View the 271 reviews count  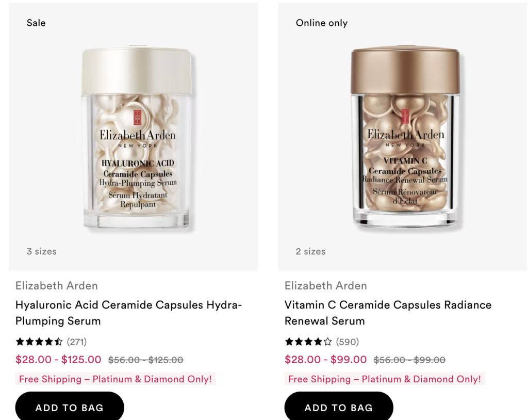click(77, 342)
